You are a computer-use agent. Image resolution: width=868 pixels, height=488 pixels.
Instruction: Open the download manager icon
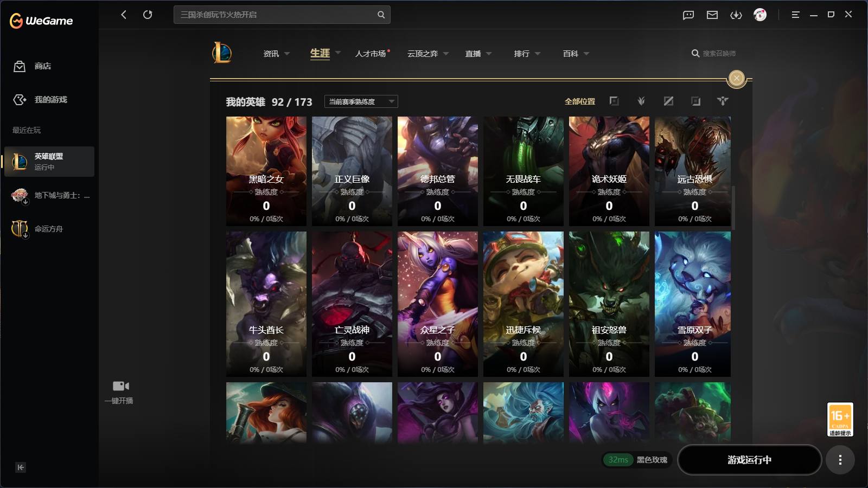click(736, 15)
